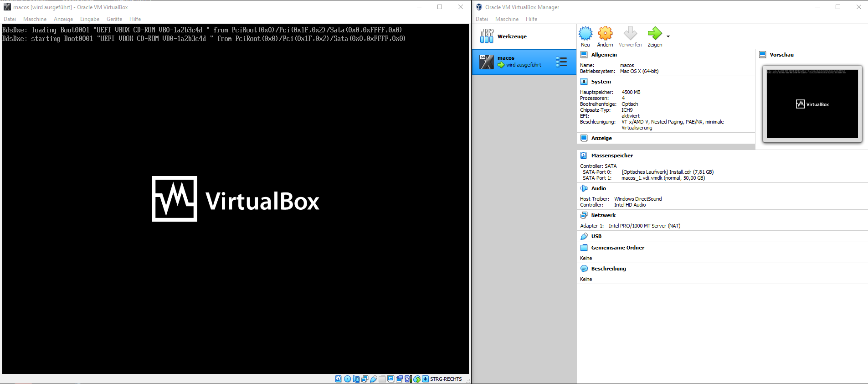Click the Intel PRO/1000 MT Server (NAT) adapter
868x384 pixels.
[644, 226]
